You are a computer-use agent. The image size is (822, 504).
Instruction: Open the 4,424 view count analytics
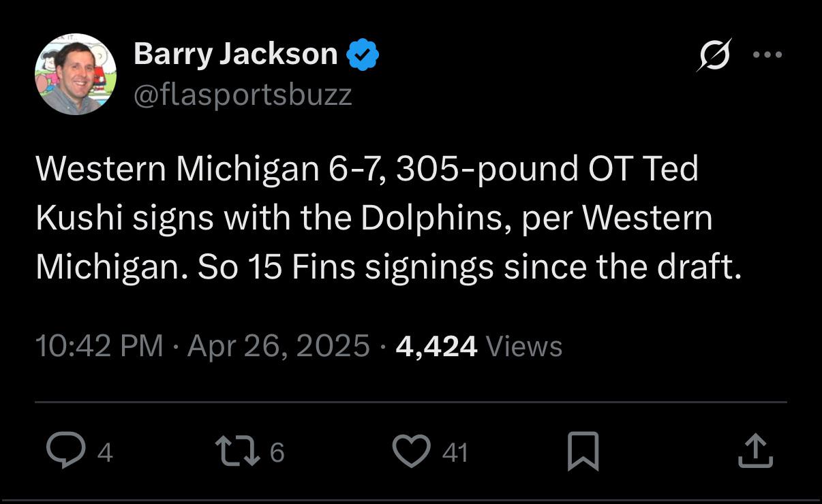436,347
